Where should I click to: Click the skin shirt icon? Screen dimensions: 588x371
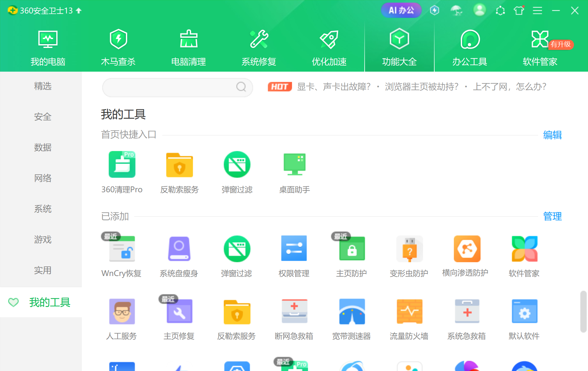[519, 11]
